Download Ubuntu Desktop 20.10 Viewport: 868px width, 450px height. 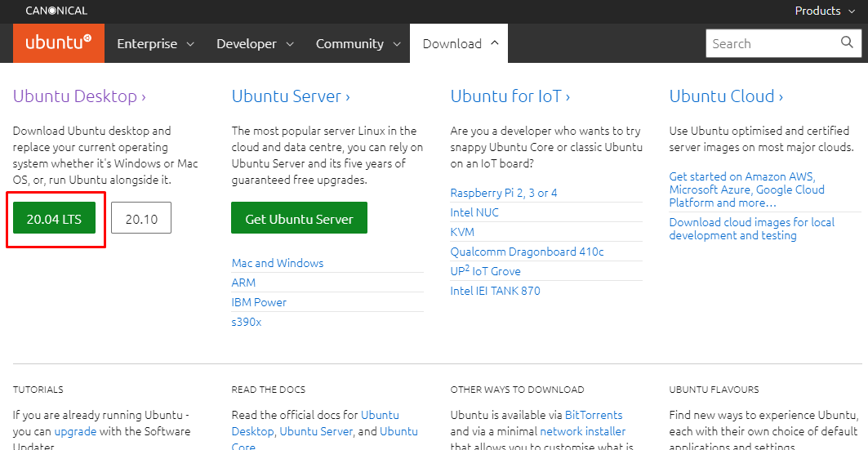141,218
